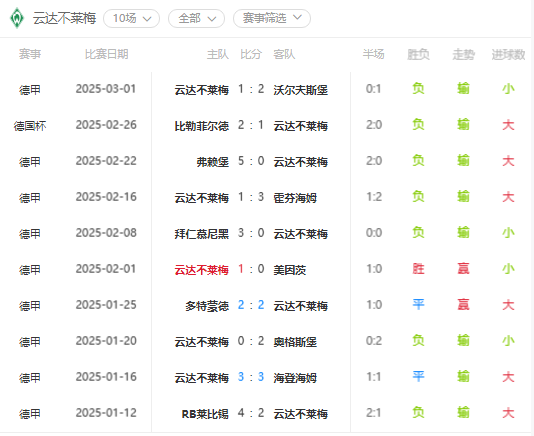The width and height of the screenshot is (534, 436).
Task: Open opponent 沃尔夫斯堡 team link
Action: [x=301, y=90]
